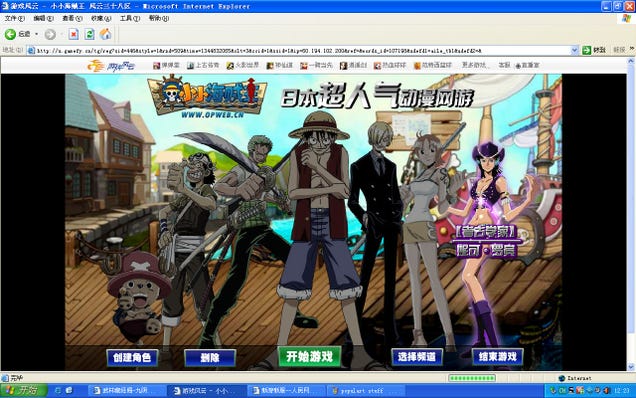Viewport: 636px width, 398px height.
Task: Click the Windows flag logo in toolbar corner
Action: tap(626, 19)
